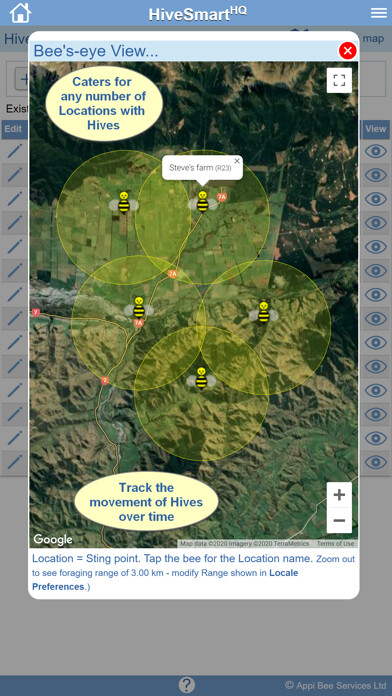Tap the rightmost bee marker
Viewport: 392px width, 696px height.
[264, 312]
